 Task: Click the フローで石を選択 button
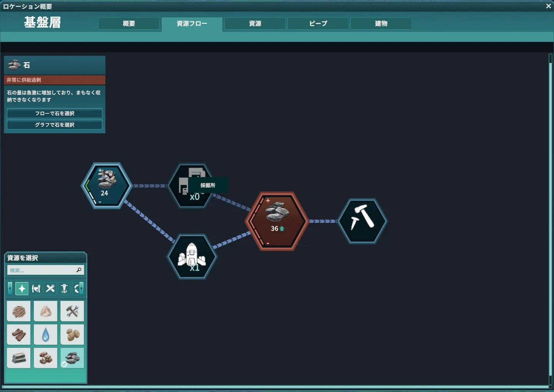(x=55, y=113)
